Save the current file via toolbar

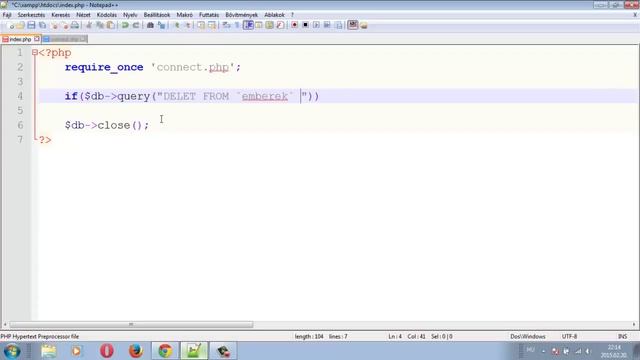click(x=31, y=25)
